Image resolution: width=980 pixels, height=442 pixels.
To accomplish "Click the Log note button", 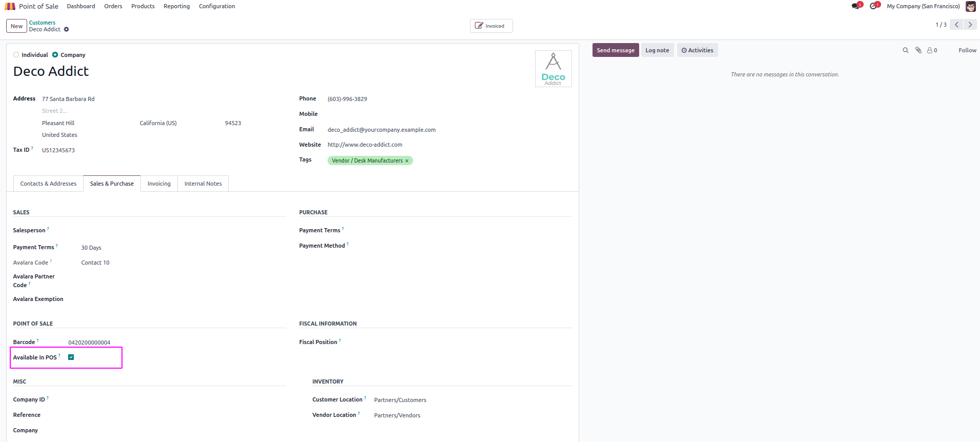I will tap(657, 50).
